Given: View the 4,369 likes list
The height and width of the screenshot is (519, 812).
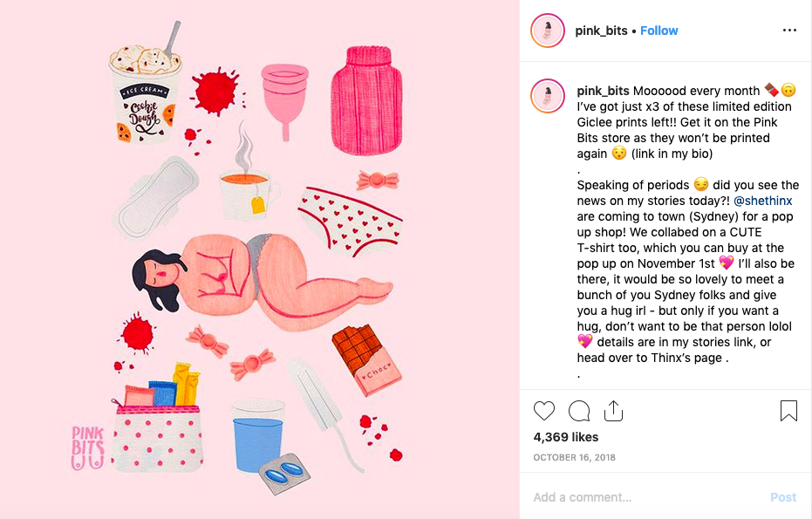Looking at the screenshot, I should tap(565, 437).
